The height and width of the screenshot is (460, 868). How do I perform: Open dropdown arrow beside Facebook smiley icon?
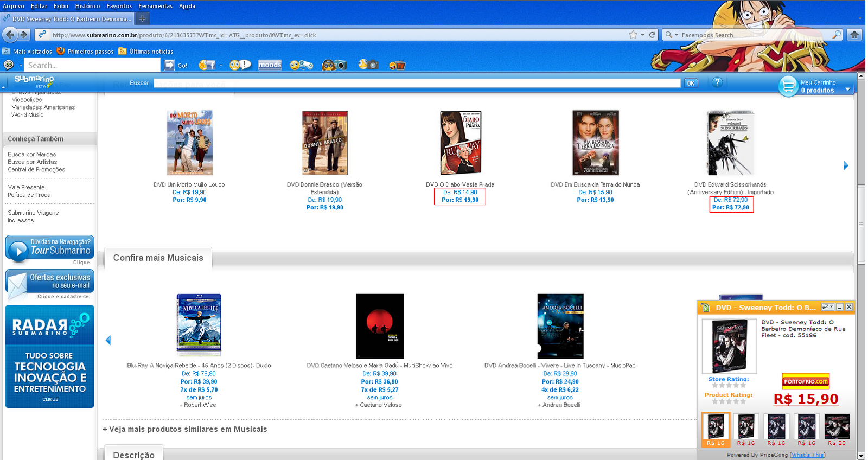tap(221, 65)
